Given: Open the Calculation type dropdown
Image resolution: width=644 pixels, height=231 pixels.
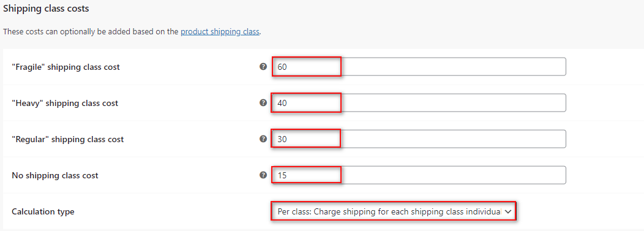Looking at the screenshot, I should pyautogui.click(x=393, y=211).
